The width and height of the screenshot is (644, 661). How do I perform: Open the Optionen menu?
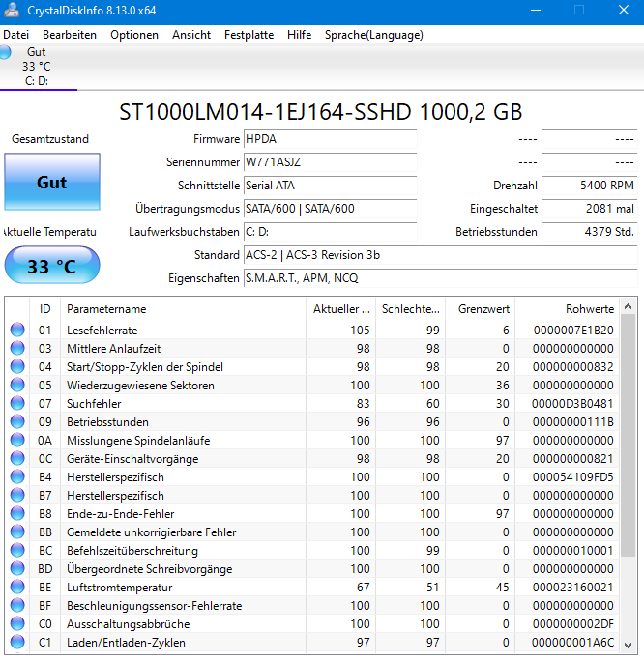(x=134, y=35)
